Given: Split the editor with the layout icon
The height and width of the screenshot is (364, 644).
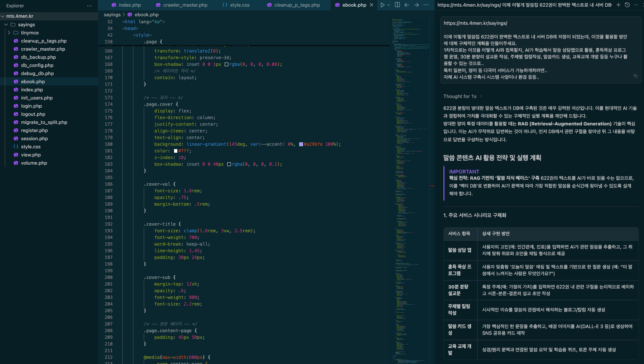Looking at the screenshot, I should click(397, 5).
